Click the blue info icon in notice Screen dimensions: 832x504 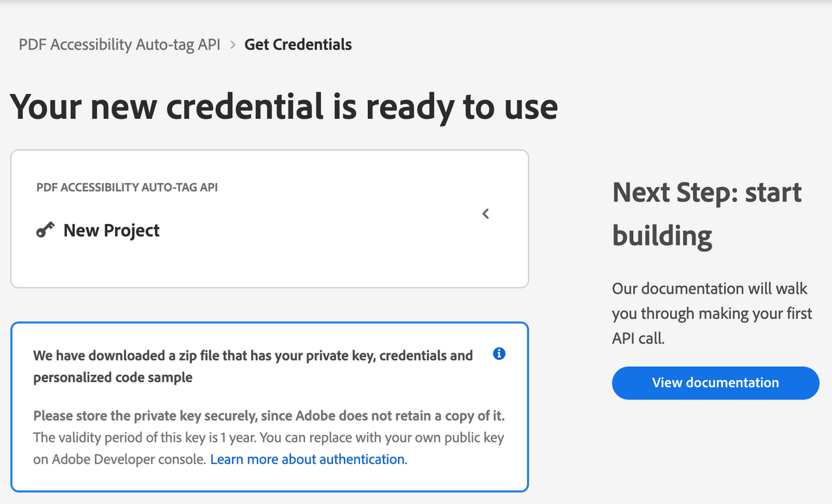click(x=499, y=354)
